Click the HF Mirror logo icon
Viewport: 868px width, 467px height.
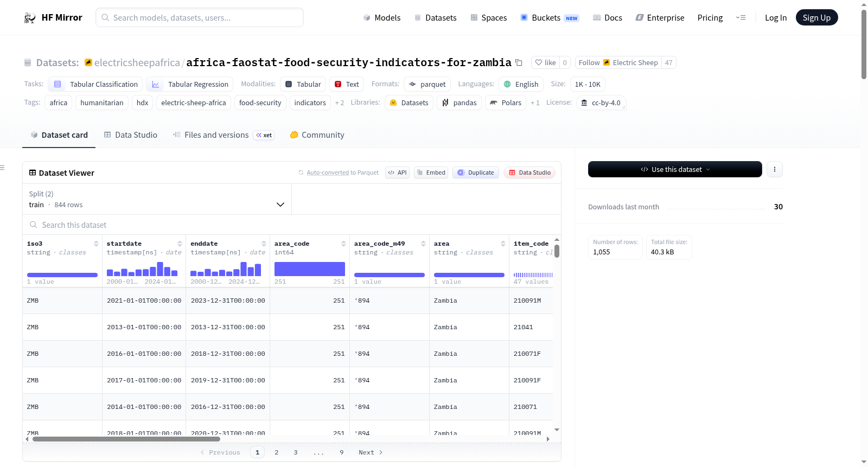(30, 18)
